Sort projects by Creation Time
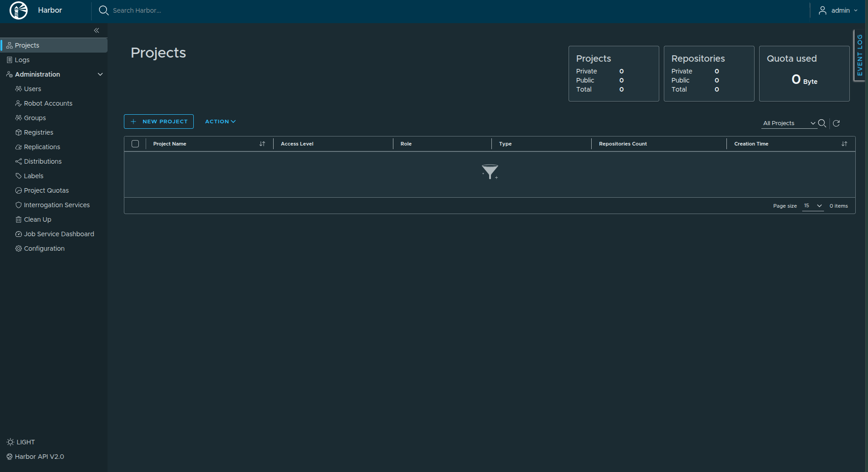868x472 pixels. (844, 144)
